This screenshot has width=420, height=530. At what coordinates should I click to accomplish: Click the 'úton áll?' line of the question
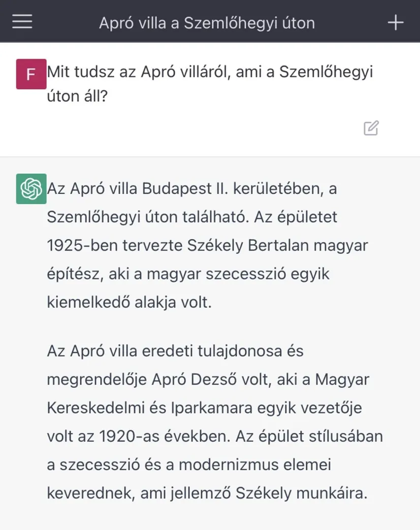point(77,96)
